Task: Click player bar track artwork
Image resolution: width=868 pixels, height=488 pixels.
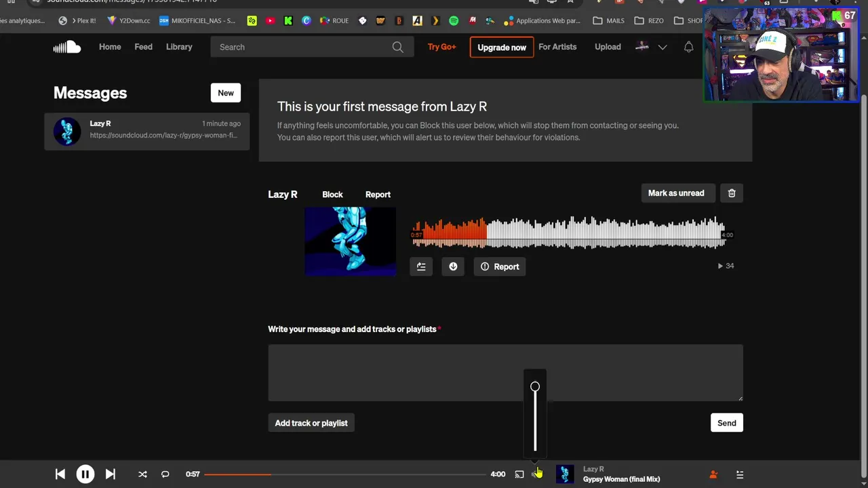Action: pos(565,474)
